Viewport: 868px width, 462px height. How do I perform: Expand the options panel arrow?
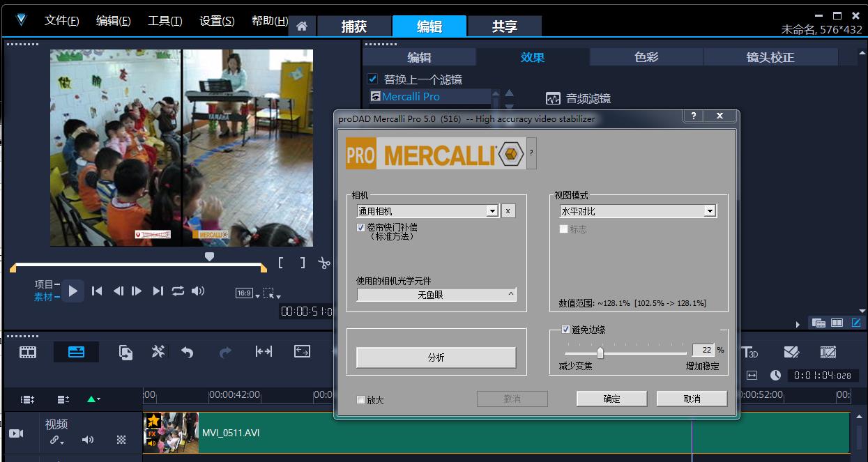tap(798, 324)
